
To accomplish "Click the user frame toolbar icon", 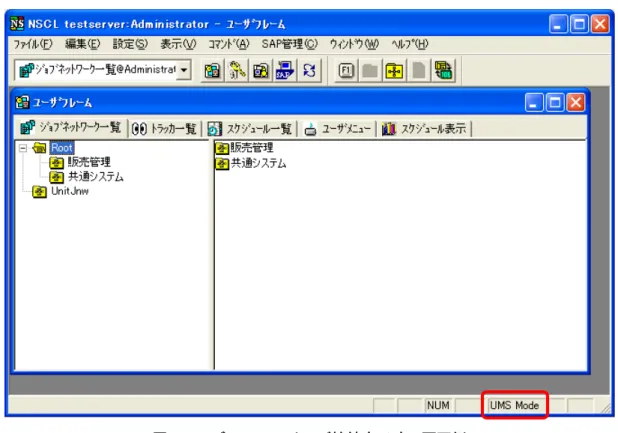I will coord(212,71).
